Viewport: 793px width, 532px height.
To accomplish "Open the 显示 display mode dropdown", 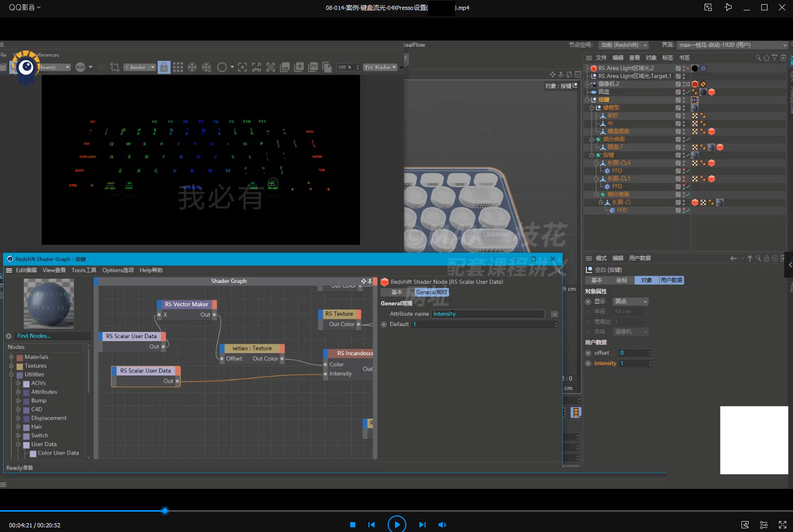I will [631, 302].
